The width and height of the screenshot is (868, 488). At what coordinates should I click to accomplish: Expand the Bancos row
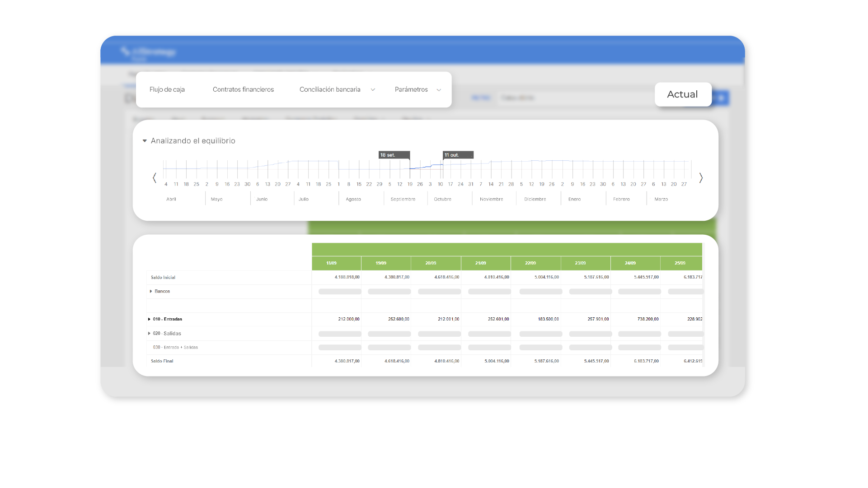point(151,292)
